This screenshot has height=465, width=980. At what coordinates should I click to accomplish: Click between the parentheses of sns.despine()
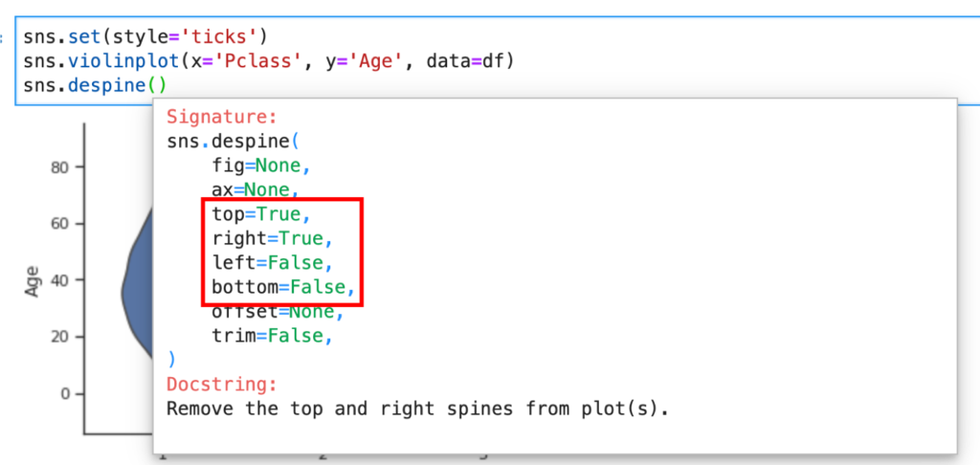click(x=157, y=85)
